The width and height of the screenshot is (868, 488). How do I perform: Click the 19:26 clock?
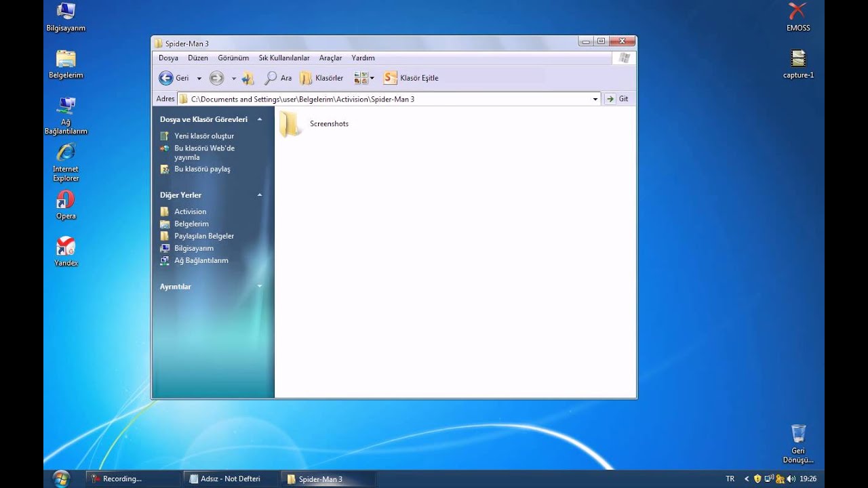pyautogui.click(x=808, y=479)
